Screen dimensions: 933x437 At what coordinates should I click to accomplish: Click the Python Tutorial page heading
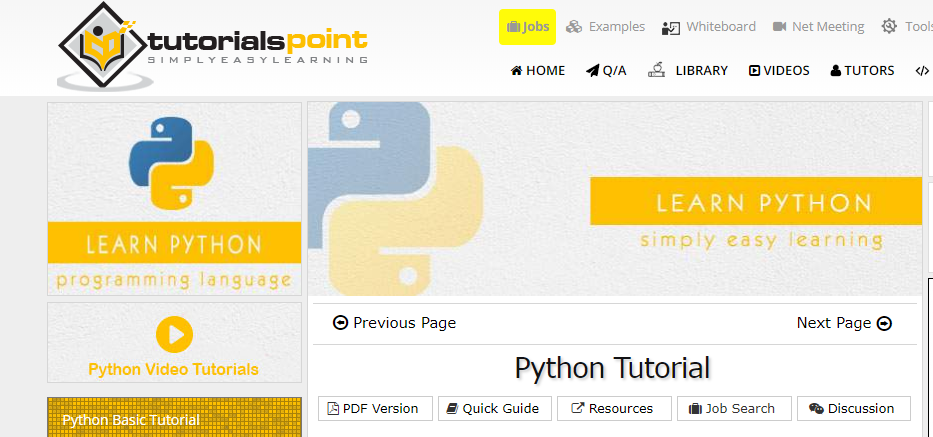pyautogui.click(x=612, y=367)
